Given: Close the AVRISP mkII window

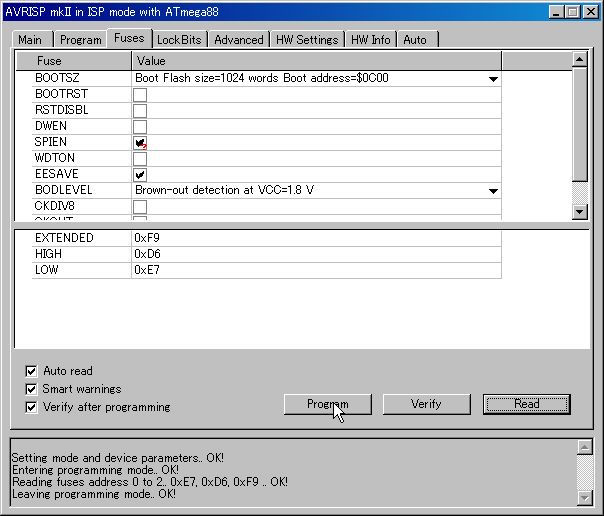Looking at the screenshot, I should coord(591,12).
